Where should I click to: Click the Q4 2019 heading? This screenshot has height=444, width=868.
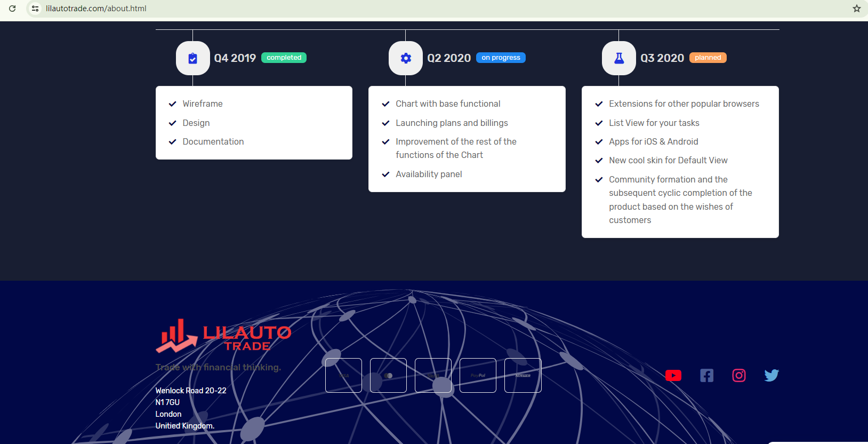[x=235, y=58]
